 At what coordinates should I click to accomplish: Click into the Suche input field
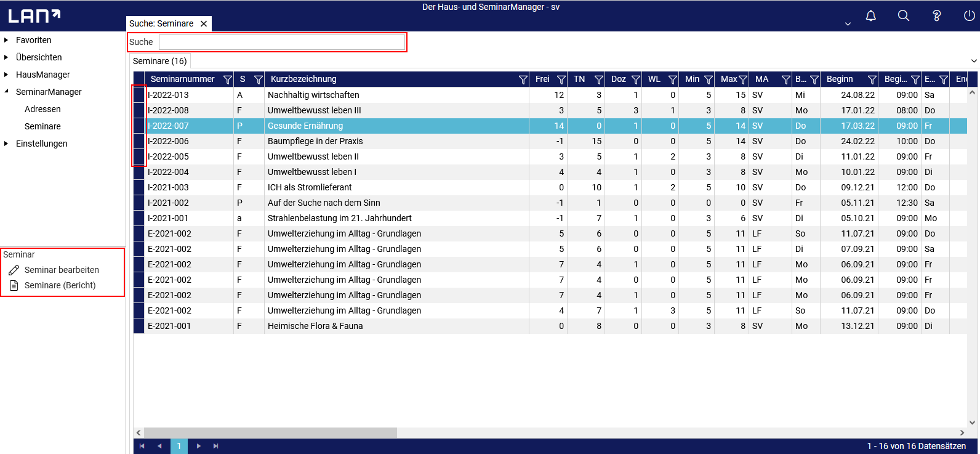(282, 42)
